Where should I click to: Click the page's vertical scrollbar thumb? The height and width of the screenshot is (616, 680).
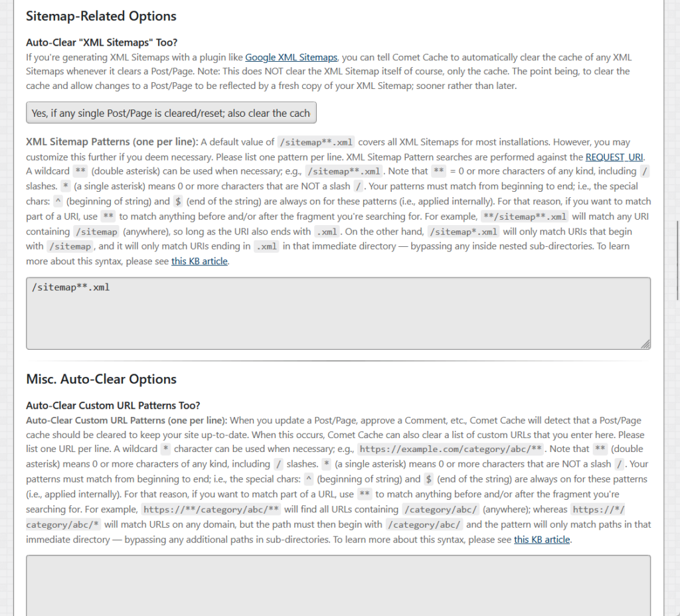click(x=678, y=260)
